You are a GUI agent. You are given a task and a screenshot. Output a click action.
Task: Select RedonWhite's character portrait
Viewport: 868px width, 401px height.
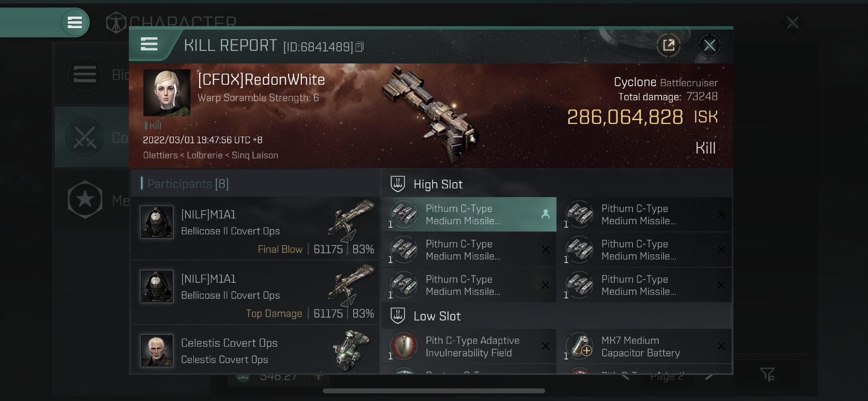167,93
